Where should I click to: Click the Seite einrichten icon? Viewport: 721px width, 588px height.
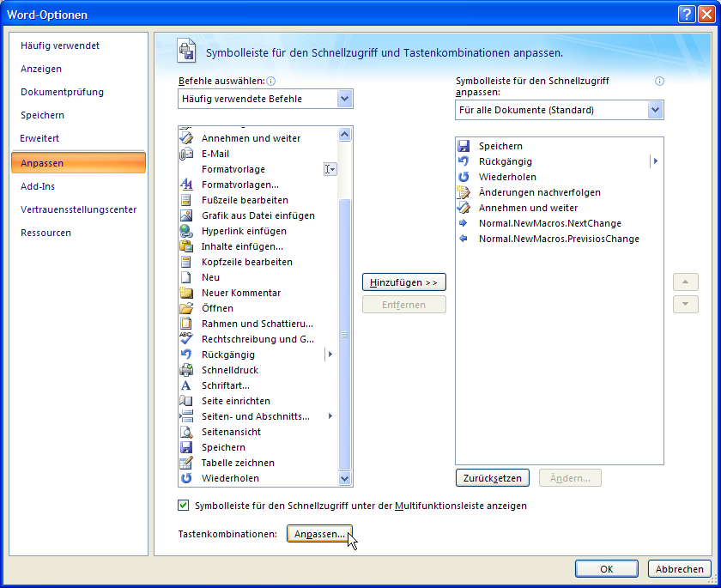point(186,401)
